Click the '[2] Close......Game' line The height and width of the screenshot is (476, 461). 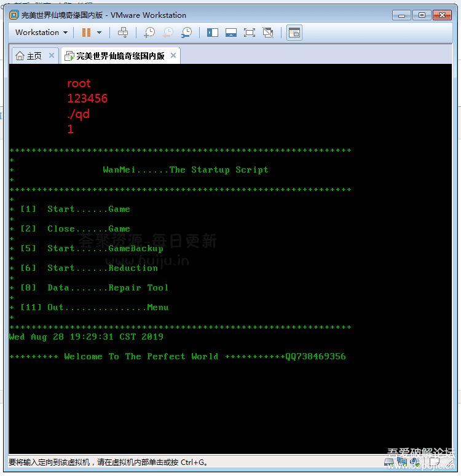pos(75,228)
